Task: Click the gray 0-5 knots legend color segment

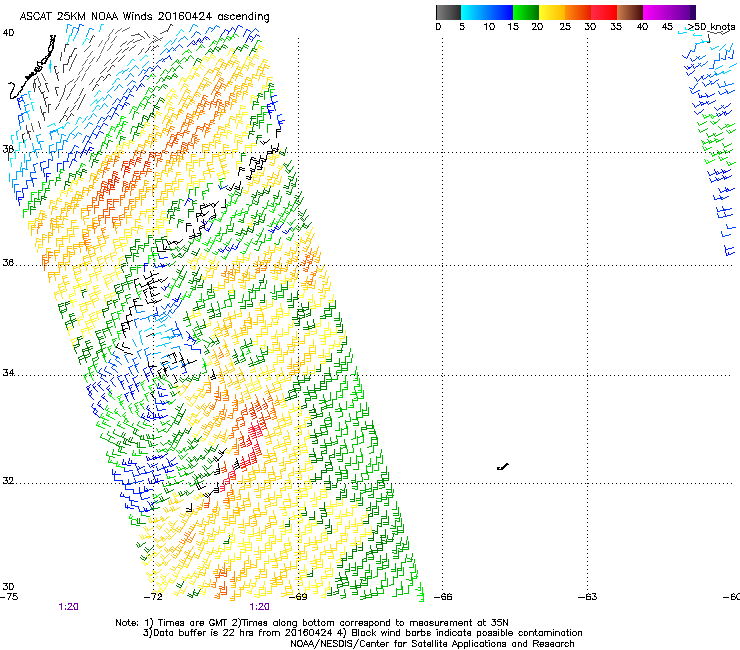Action: click(x=448, y=12)
